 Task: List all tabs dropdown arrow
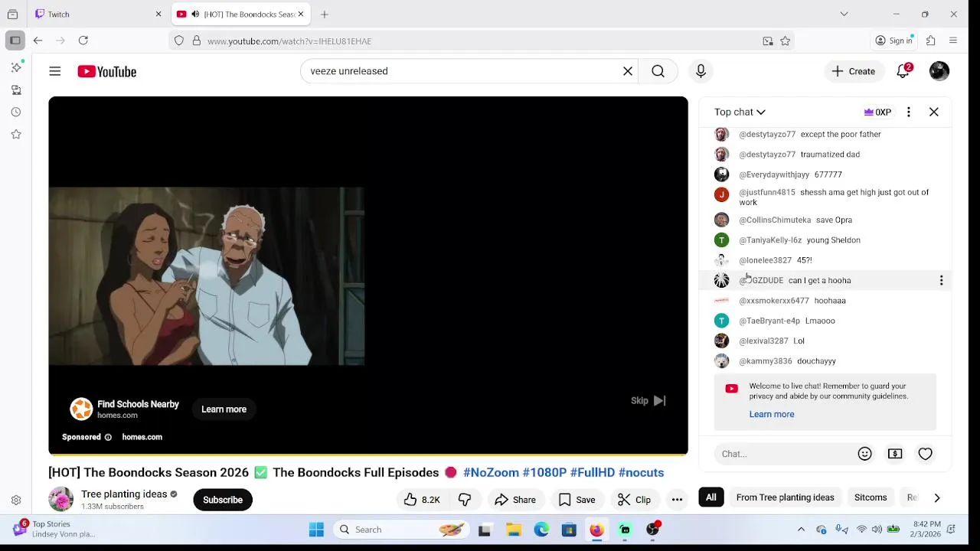coord(844,14)
